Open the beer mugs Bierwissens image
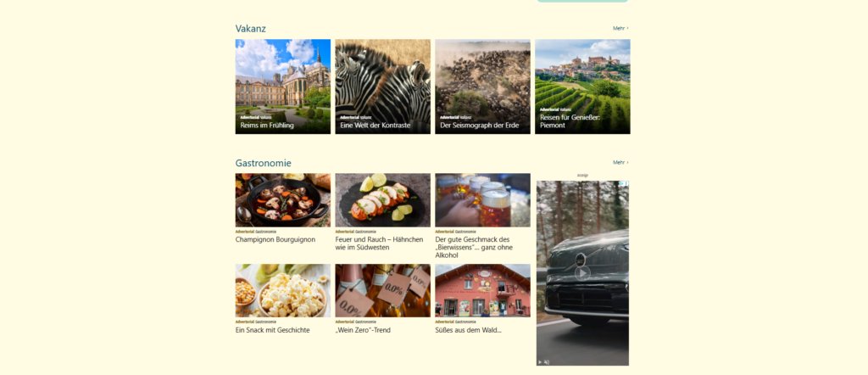868x375 pixels. click(x=482, y=200)
